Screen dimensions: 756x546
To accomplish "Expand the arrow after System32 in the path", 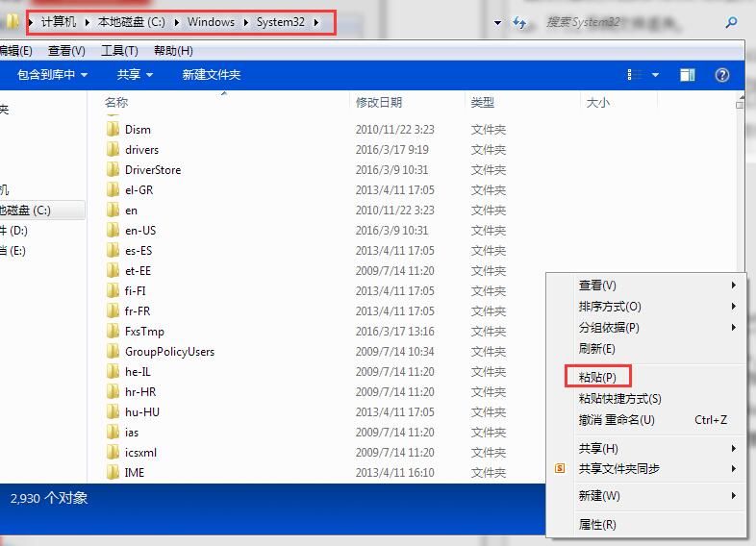I will pos(316,22).
